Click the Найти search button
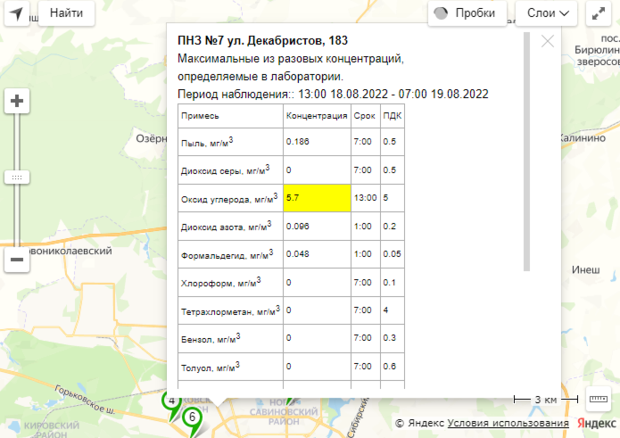Viewport: 620px width, 438px height. 66,14
